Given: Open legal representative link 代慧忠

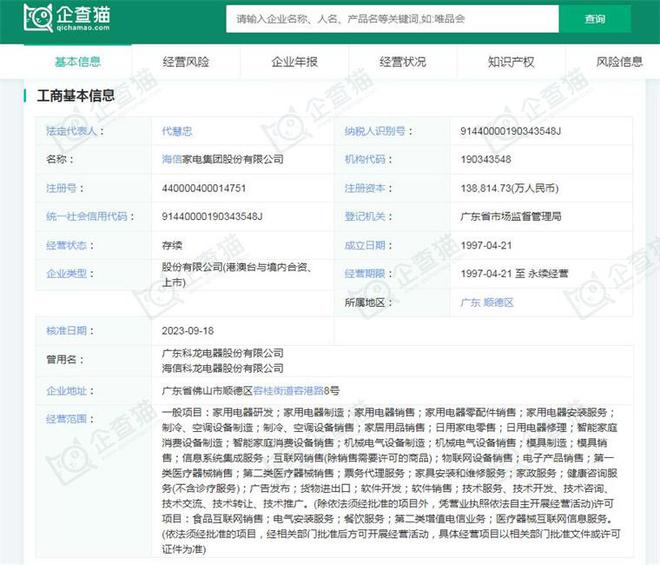Looking at the screenshot, I should (x=177, y=131).
